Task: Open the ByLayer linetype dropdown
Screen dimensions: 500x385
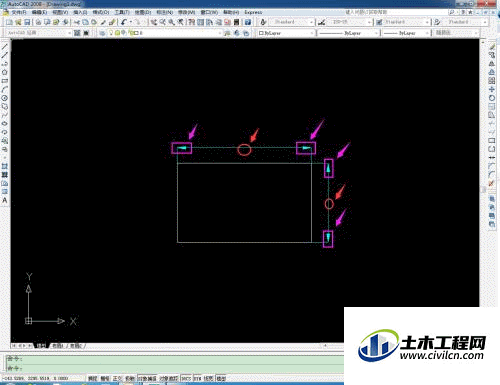Action: [x=349, y=33]
